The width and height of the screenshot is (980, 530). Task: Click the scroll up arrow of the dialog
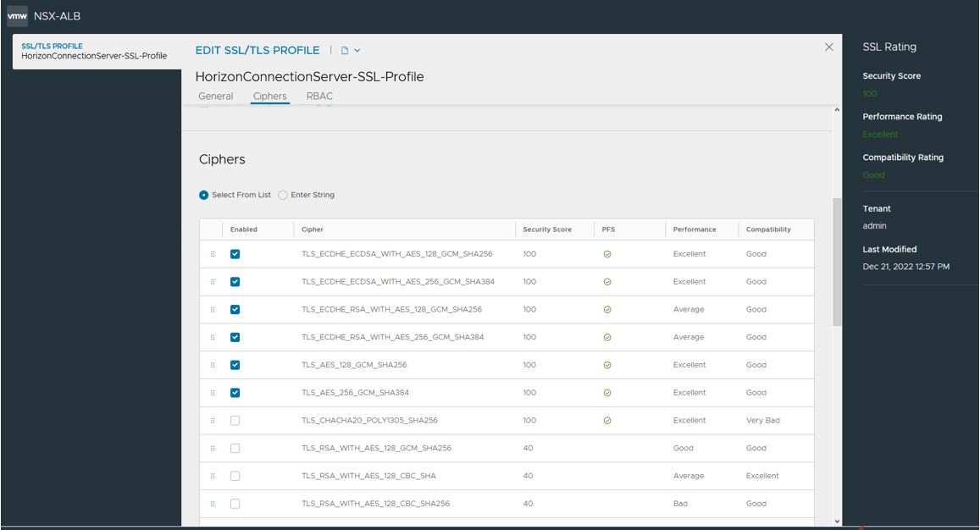[x=837, y=110]
